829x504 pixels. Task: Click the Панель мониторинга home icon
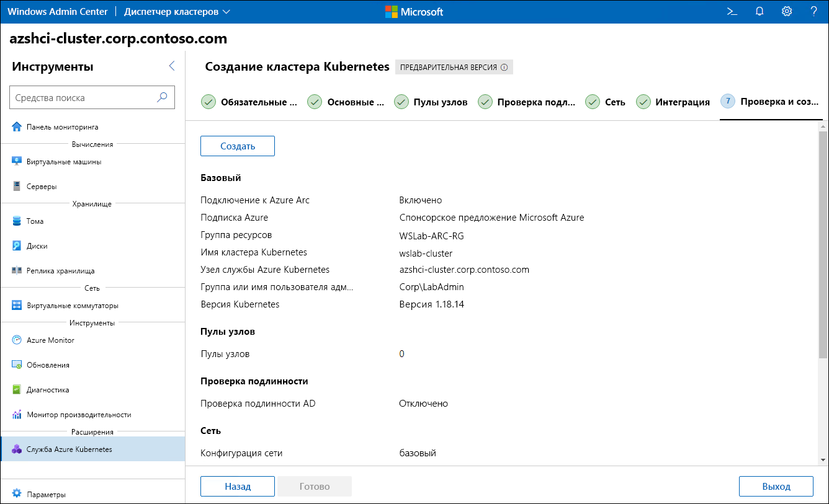pos(17,127)
